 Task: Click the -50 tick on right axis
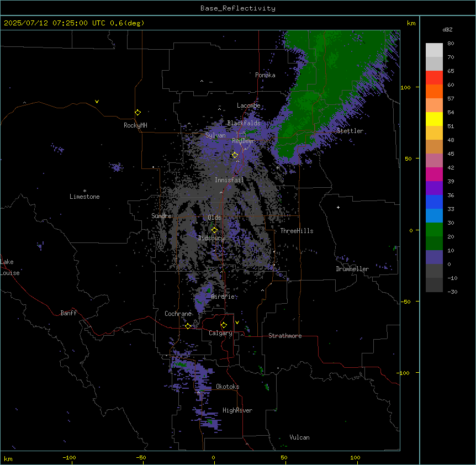(405, 302)
